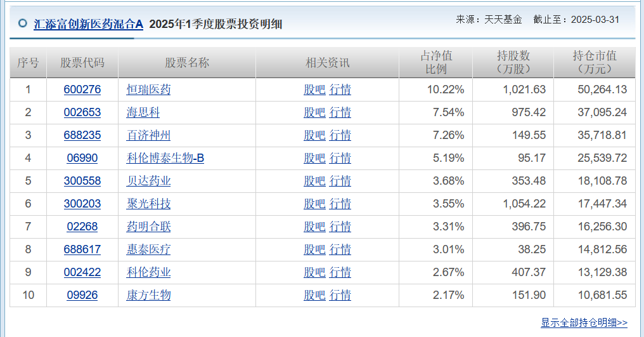Open 行情 for 恒瑞医药 row

tap(340, 89)
